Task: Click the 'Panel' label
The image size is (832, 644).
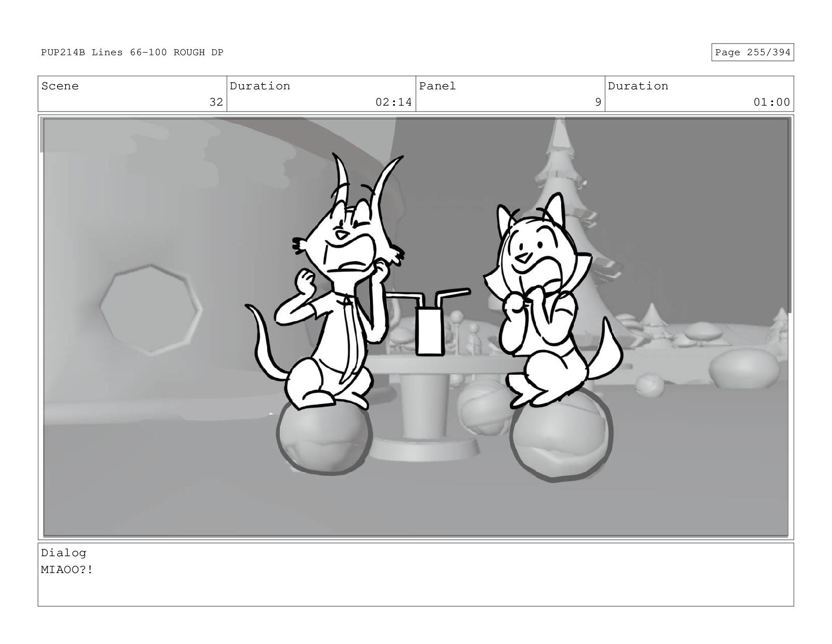Action: [438, 86]
